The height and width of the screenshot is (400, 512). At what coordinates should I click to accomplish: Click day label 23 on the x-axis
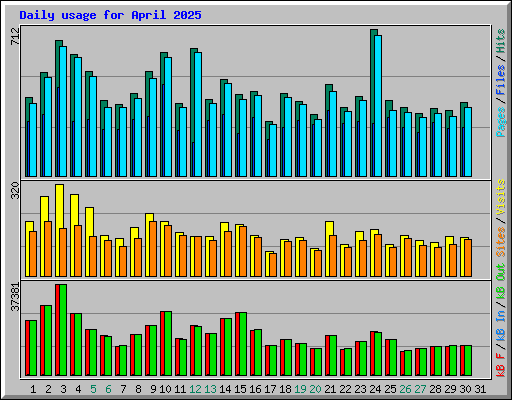pos(360,389)
